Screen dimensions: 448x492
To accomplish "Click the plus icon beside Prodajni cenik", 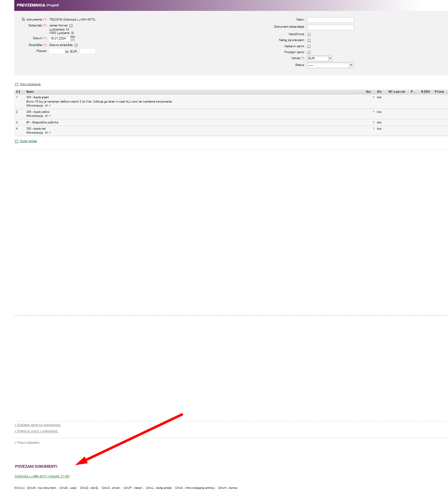I will (309, 52).
